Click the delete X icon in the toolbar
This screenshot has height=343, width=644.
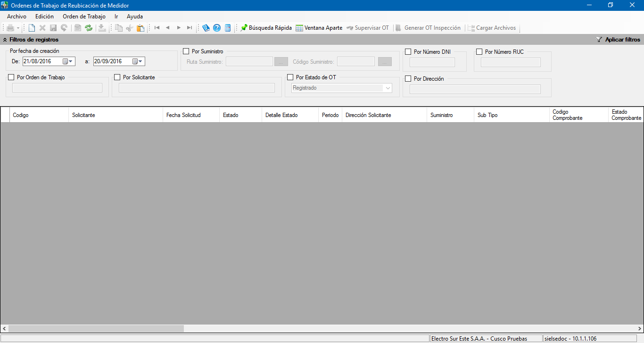[42, 28]
